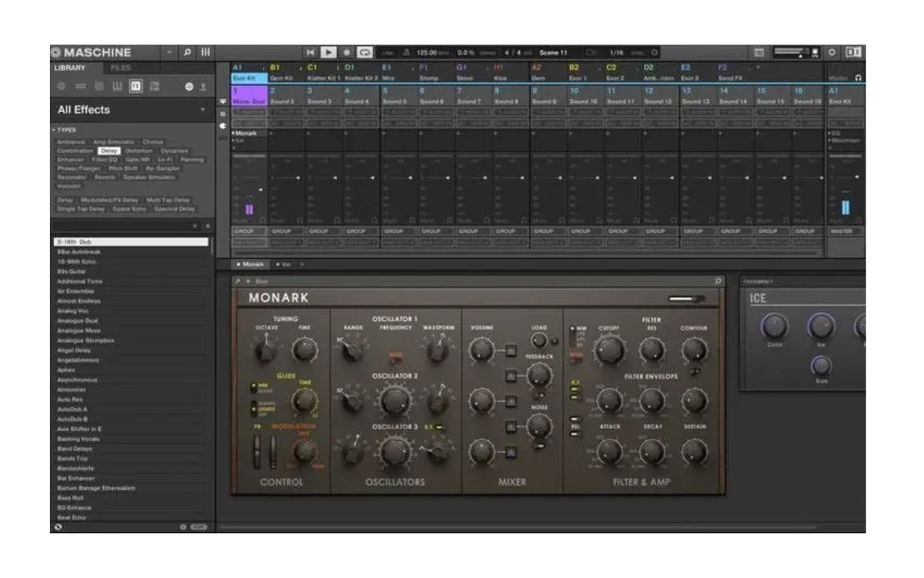Toggle the Loop button in the transport
Screen dimensions: 924x578
tap(364, 53)
